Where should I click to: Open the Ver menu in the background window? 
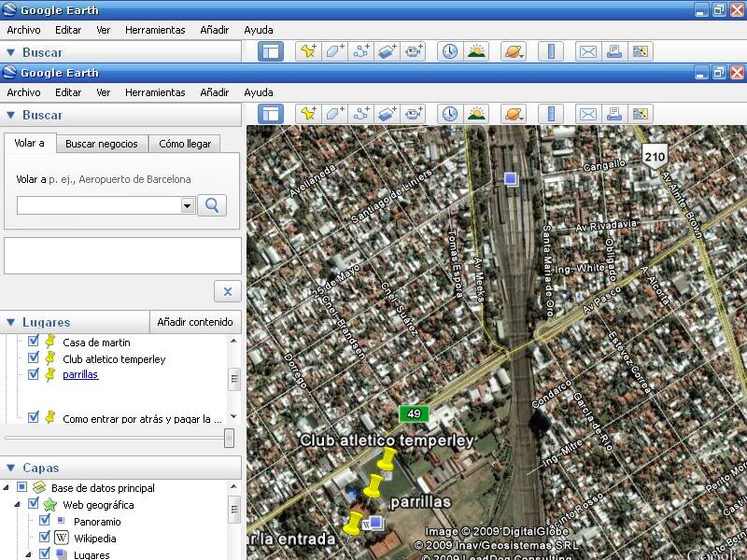[x=104, y=30]
